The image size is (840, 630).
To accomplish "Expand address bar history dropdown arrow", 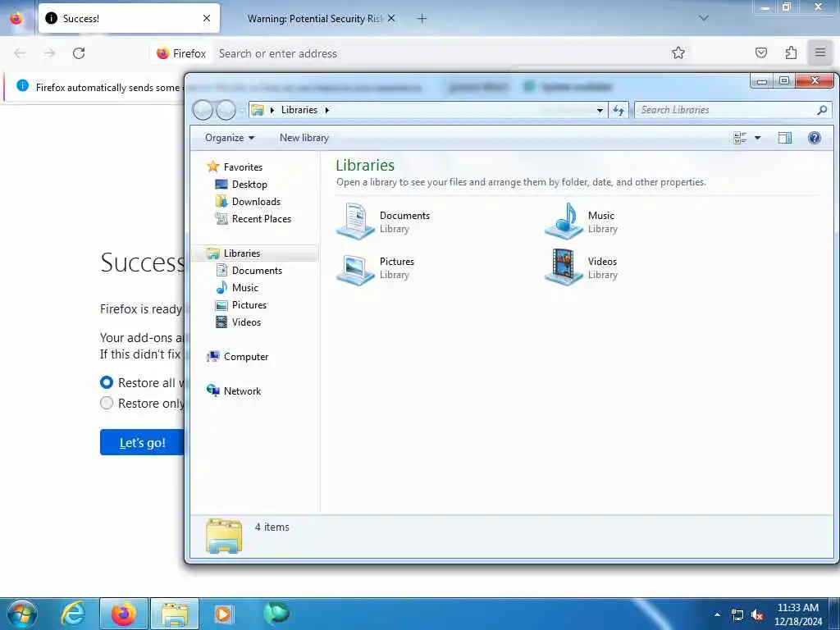I will point(600,111).
